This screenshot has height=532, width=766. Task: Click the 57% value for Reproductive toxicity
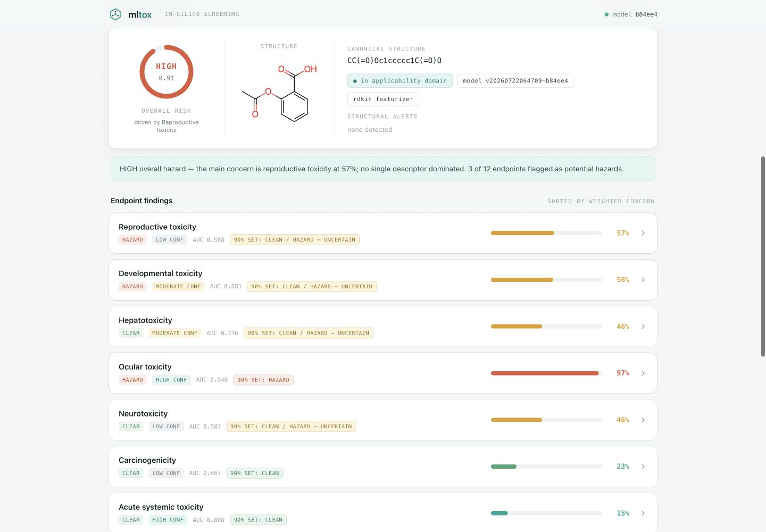pos(623,233)
